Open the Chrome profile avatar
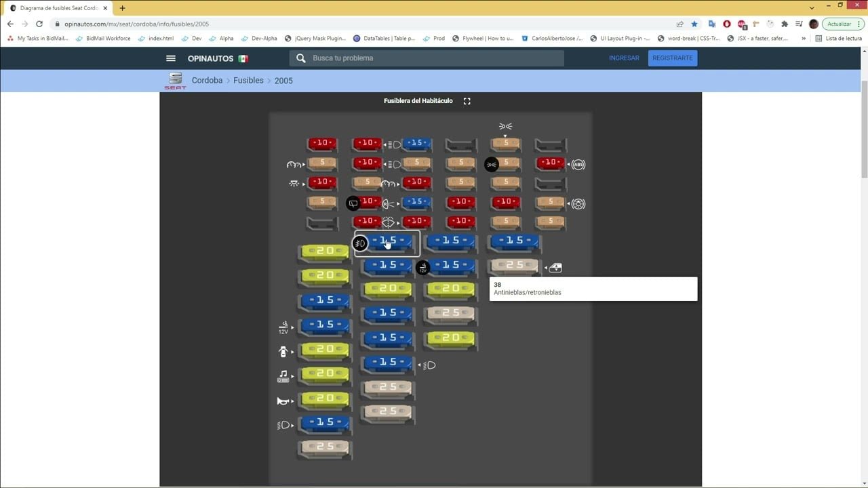868x488 pixels. [x=814, y=24]
